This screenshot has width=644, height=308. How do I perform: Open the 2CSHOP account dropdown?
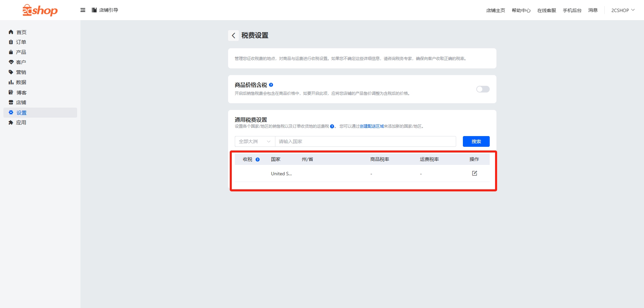[x=623, y=10]
